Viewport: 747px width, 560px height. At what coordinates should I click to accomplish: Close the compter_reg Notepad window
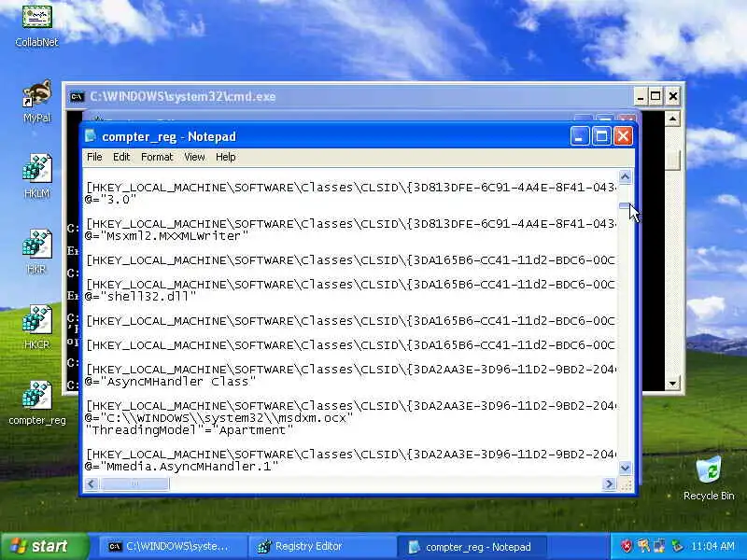[623, 136]
